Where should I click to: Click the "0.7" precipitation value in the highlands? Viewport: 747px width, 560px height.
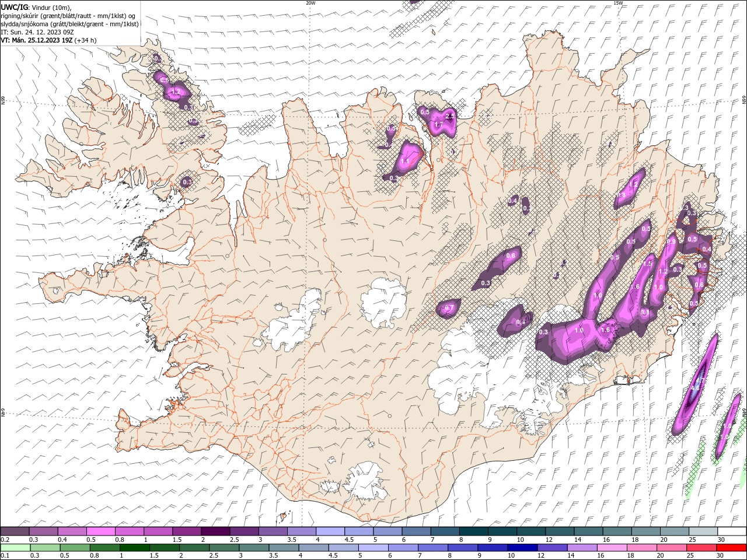[x=449, y=308]
